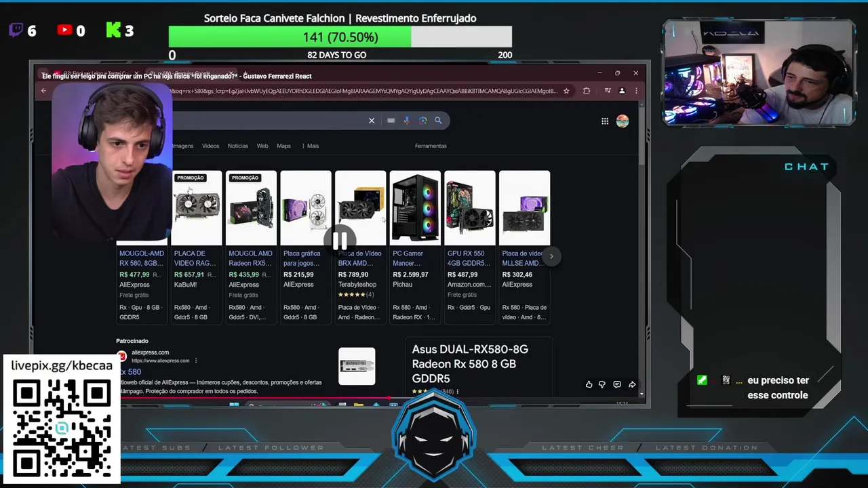Clear the Google search box with the X

(x=372, y=121)
